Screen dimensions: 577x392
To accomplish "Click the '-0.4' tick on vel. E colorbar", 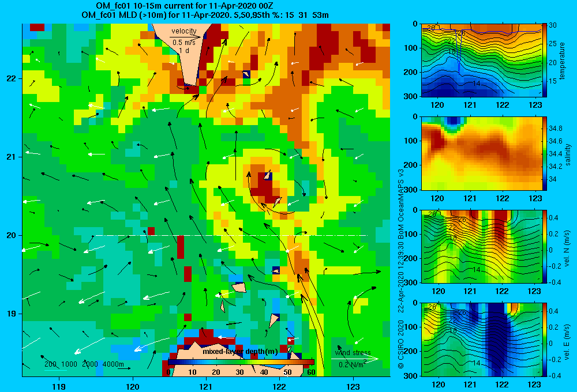I will tap(554, 375).
